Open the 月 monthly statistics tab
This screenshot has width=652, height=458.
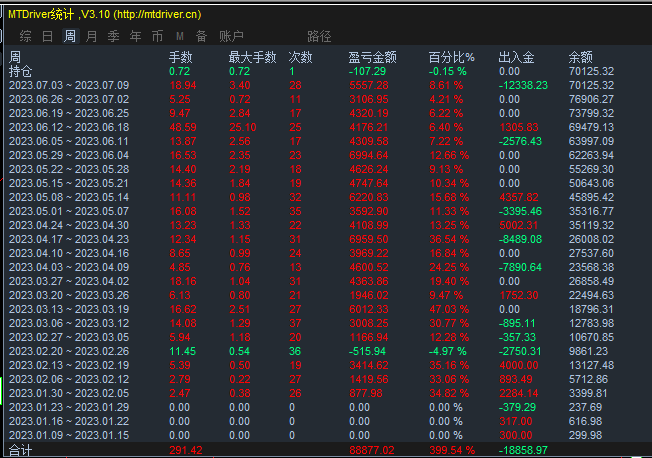coord(91,36)
